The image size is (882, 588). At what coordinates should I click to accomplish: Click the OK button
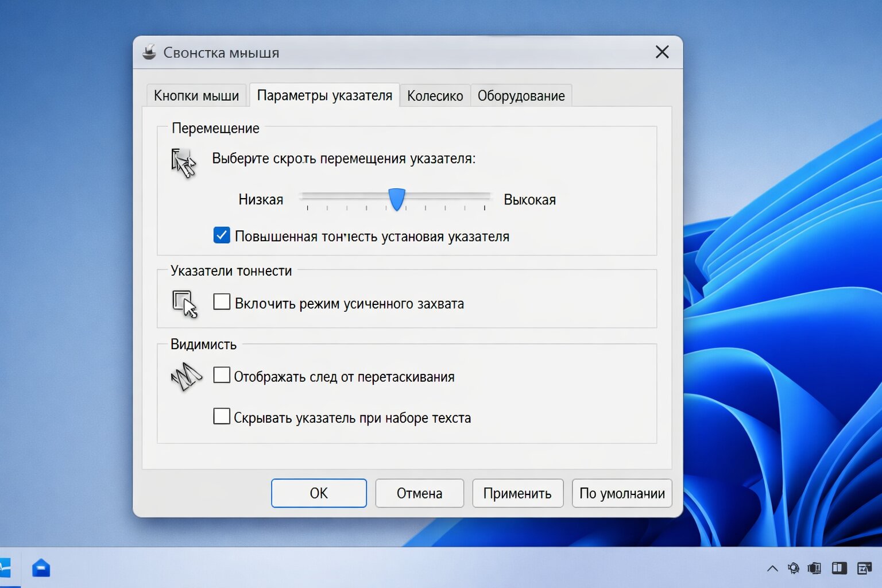point(319,493)
